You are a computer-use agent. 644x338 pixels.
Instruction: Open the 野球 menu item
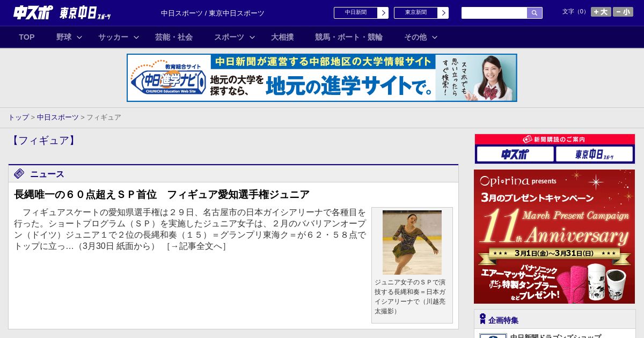coord(64,37)
